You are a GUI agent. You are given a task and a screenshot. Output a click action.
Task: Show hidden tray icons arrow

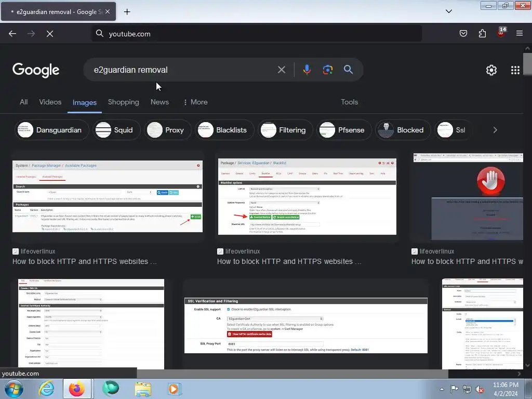click(x=442, y=390)
